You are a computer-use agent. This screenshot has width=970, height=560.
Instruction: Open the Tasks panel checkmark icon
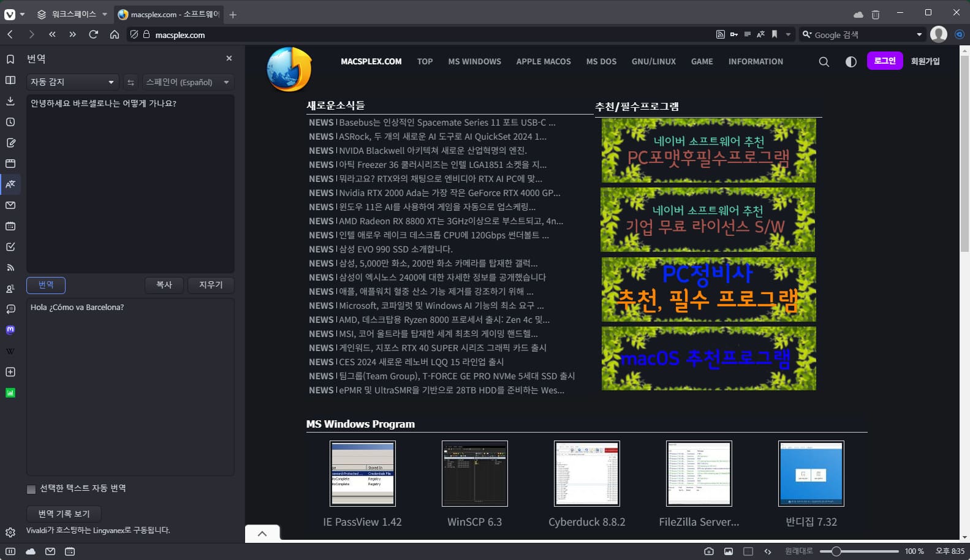coord(10,247)
